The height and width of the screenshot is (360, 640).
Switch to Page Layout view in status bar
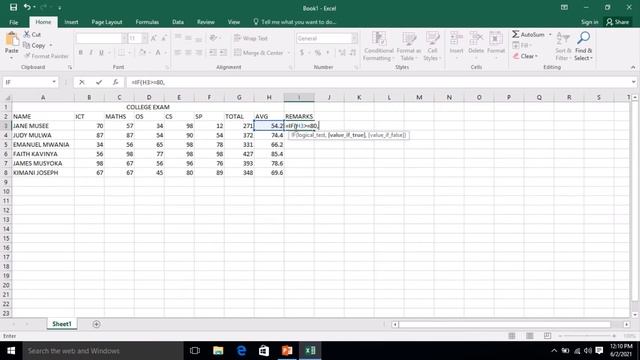tap(529, 336)
